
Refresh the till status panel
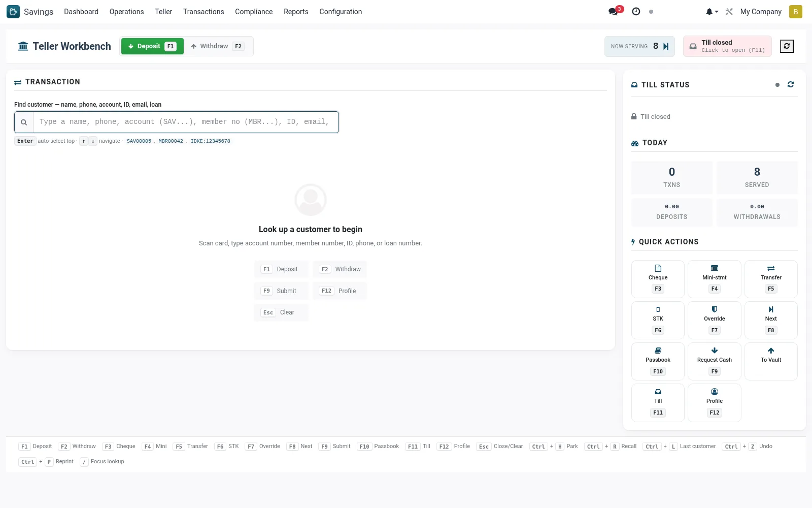coord(791,85)
